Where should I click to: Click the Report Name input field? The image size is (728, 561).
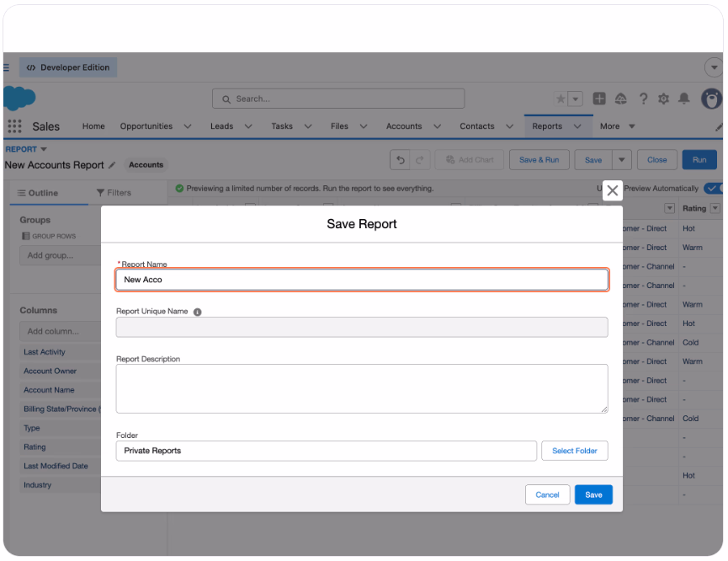362,280
